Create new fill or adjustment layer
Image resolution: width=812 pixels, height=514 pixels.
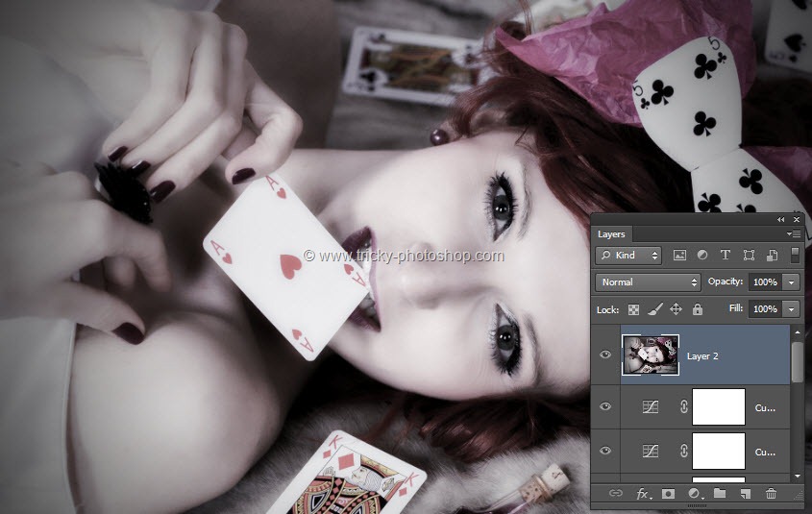[x=694, y=494]
